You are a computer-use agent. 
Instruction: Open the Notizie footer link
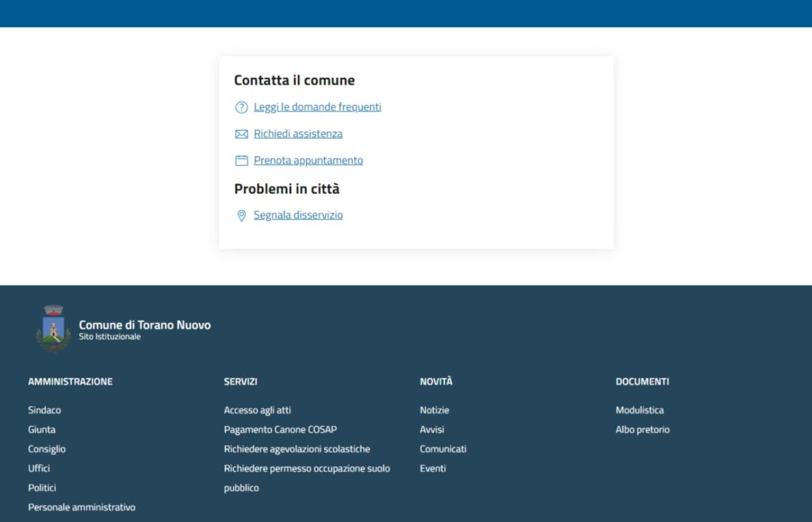(435, 410)
